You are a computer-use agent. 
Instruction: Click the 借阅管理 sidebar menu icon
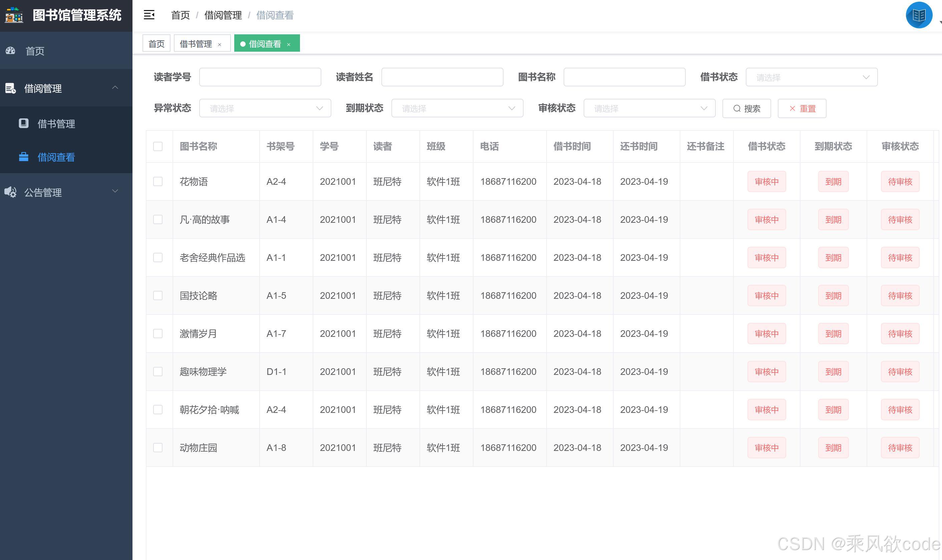11,88
